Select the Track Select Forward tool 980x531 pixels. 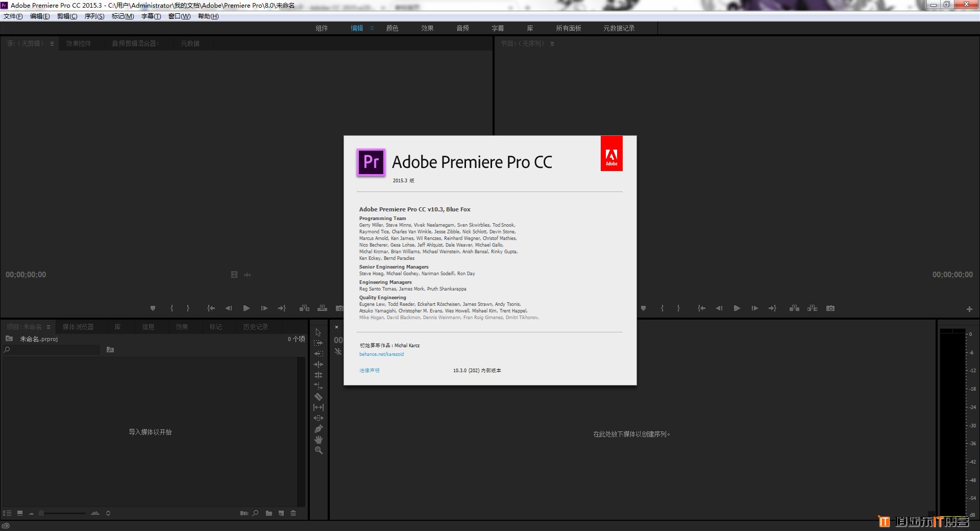318,343
